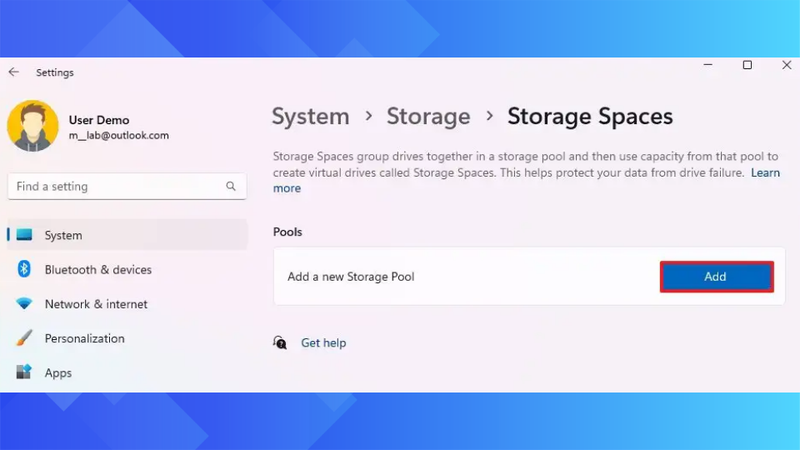Navigate to System breadcrumb

[x=310, y=116]
